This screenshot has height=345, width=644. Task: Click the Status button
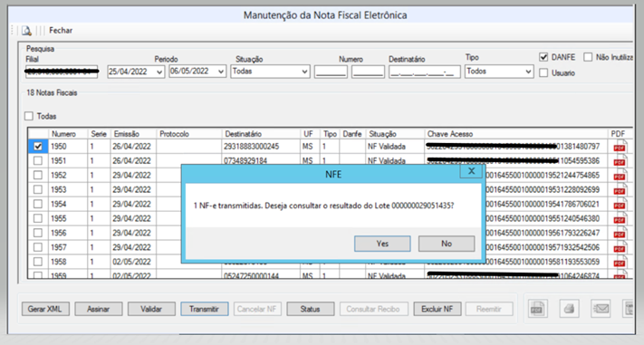(x=310, y=309)
